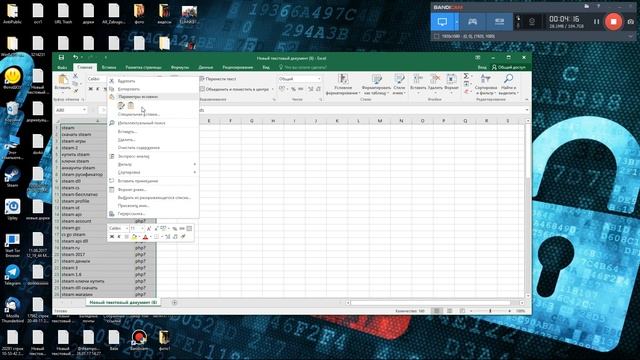The width and height of the screenshot is (640, 360).
Task: Switch to Page Break preview in status bar
Action: click(462, 311)
